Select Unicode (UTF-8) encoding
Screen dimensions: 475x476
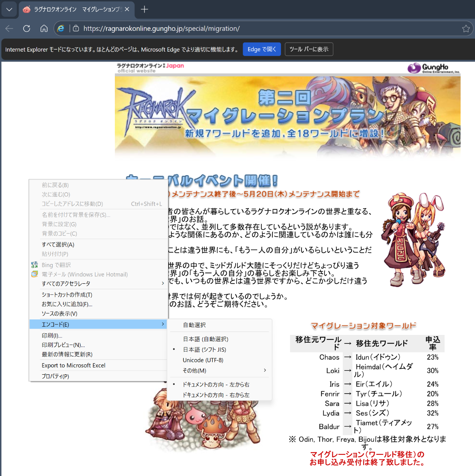coord(203,360)
